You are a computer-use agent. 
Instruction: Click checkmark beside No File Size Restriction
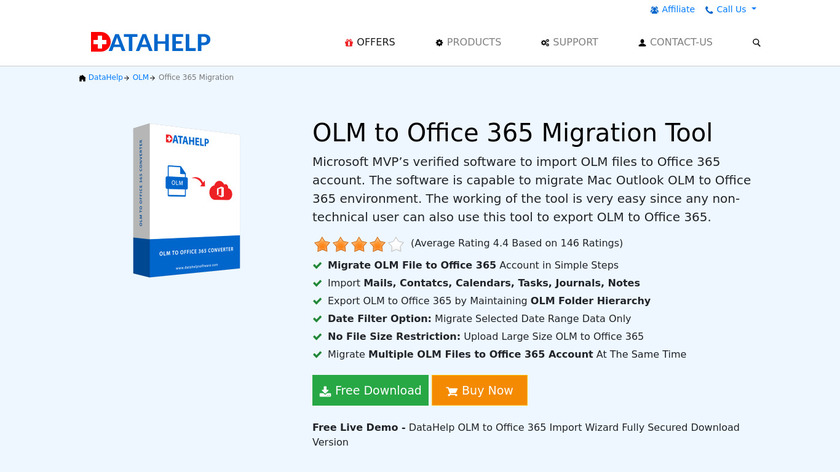coord(317,337)
